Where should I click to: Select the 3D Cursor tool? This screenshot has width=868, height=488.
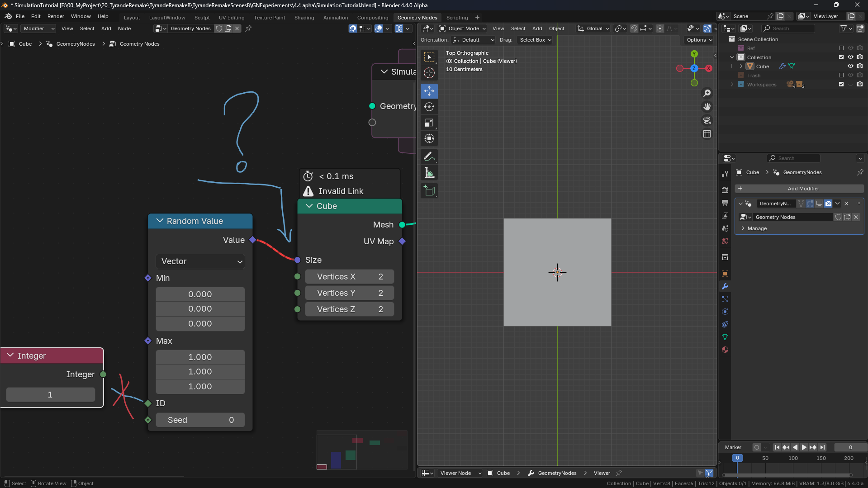[429, 72]
